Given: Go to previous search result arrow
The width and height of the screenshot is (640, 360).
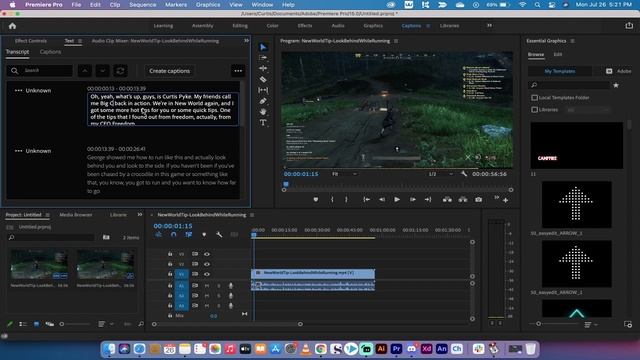Looking at the screenshot, I should click(x=84, y=71).
